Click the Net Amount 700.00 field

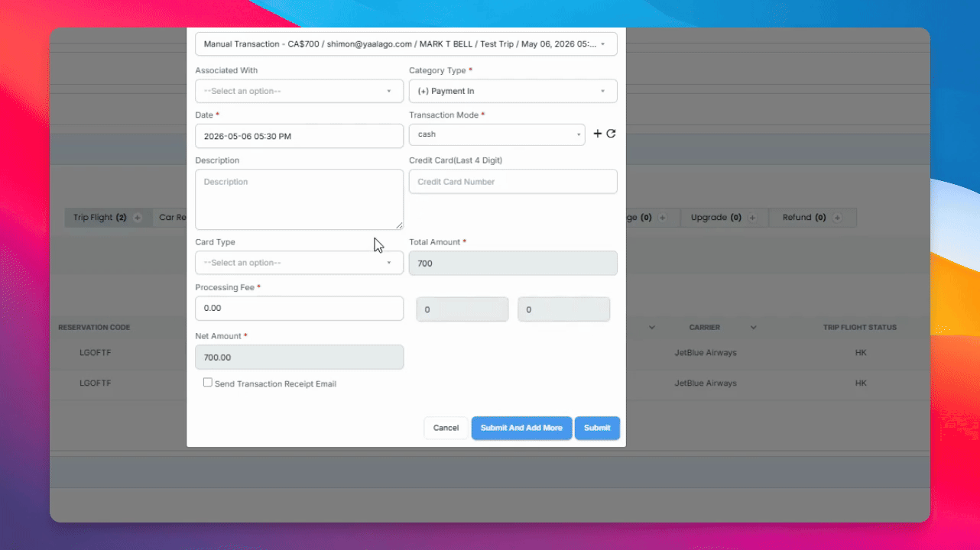coord(299,357)
